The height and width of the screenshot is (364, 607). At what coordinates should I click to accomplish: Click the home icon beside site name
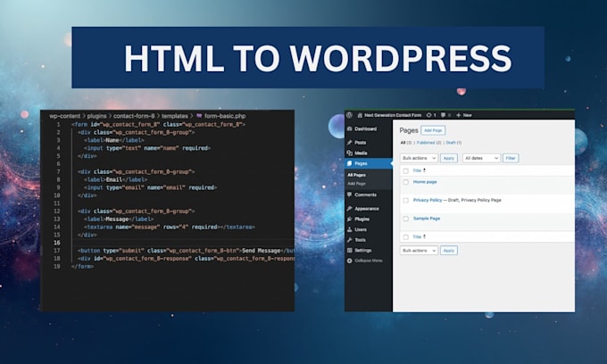pyautogui.click(x=360, y=115)
